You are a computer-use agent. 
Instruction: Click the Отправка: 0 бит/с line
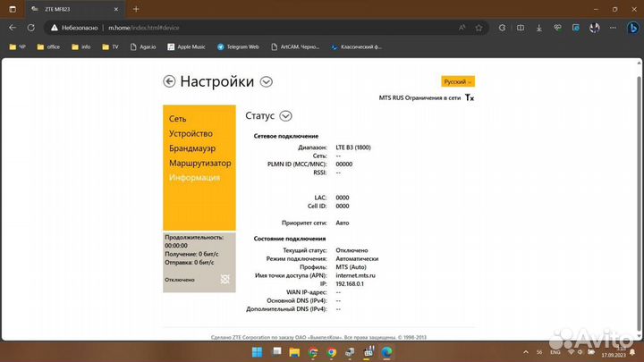(x=190, y=262)
